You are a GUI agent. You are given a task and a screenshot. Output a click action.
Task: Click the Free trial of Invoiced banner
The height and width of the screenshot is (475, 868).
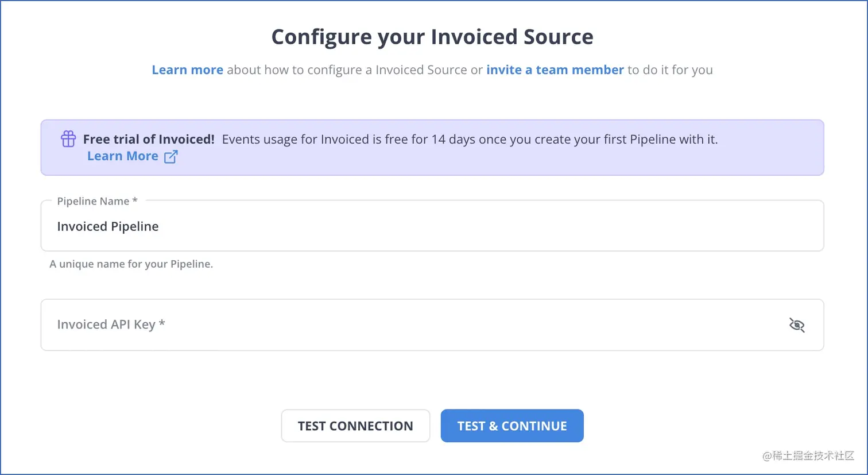[433, 147]
